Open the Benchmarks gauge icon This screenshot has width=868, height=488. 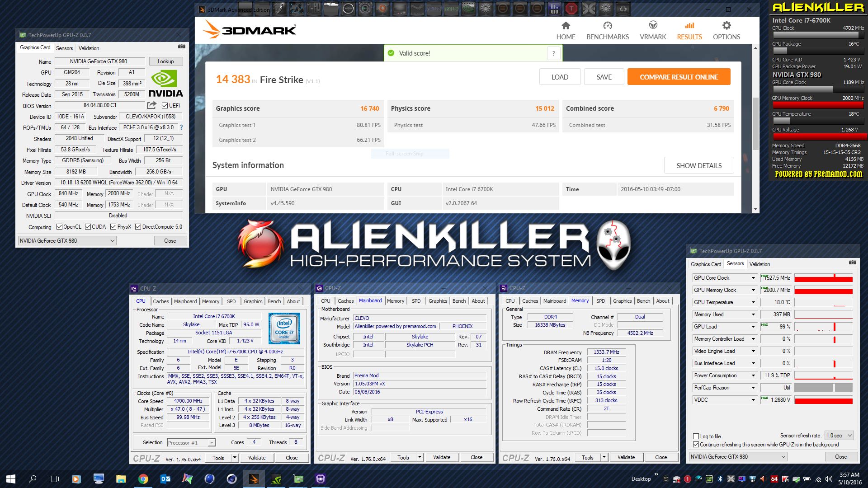point(607,26)
